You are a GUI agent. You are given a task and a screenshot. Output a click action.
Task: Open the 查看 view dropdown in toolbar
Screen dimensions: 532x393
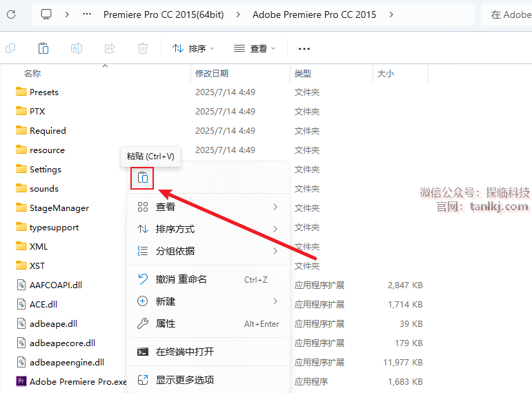pyautogui.click(x=255, y=48)
